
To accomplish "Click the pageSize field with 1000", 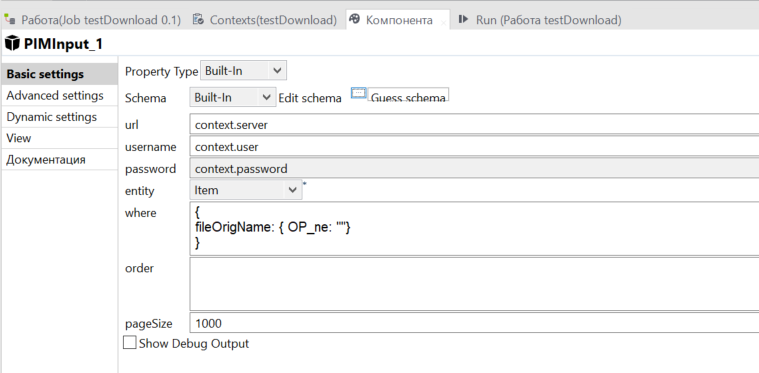I will coord(474,323).
